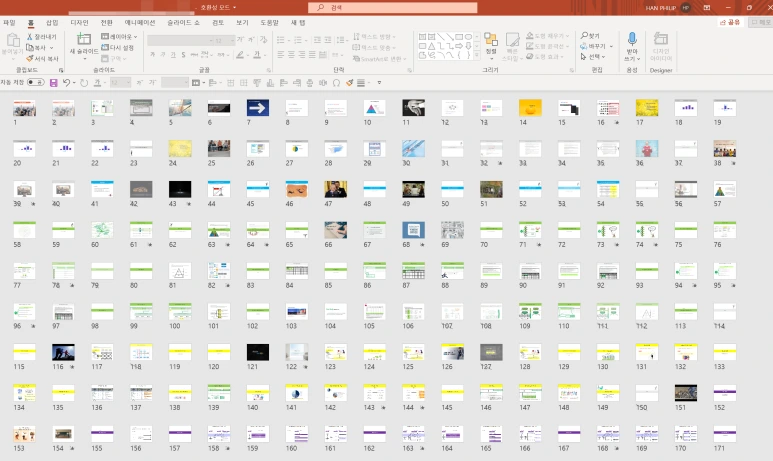Screen dimensions: 773x461
Task: Click Reset (다시 설정) slide button
Action: click(118, 48)
